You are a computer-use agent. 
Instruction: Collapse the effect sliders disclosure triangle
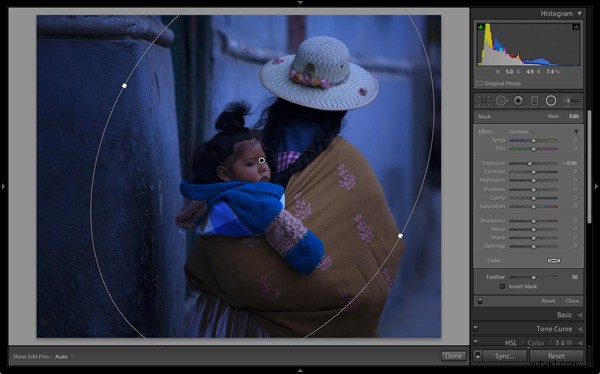point(576,131)
